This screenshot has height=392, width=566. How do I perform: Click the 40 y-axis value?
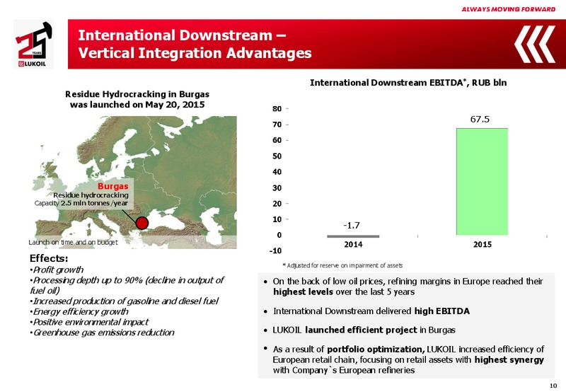coord(277,172)
